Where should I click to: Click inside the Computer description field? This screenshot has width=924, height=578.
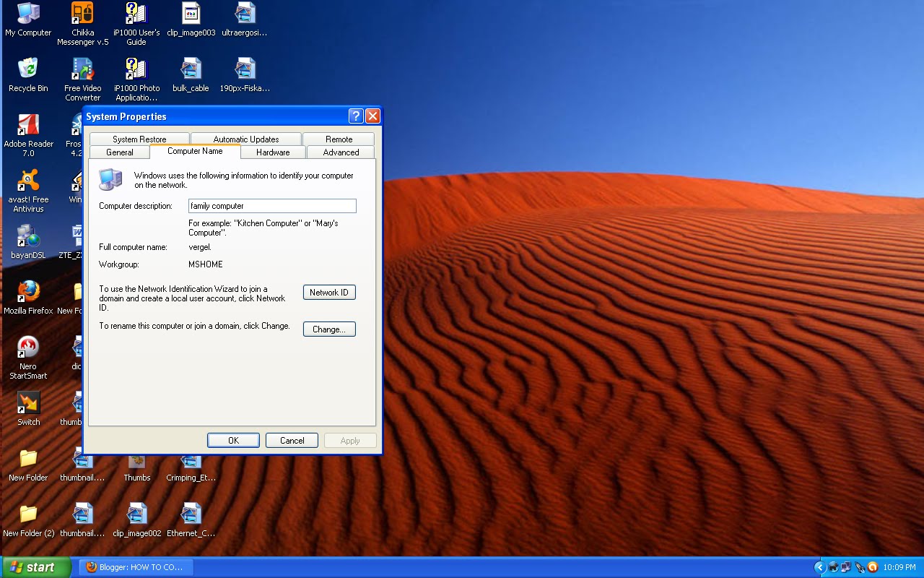(x=271, y=206)
